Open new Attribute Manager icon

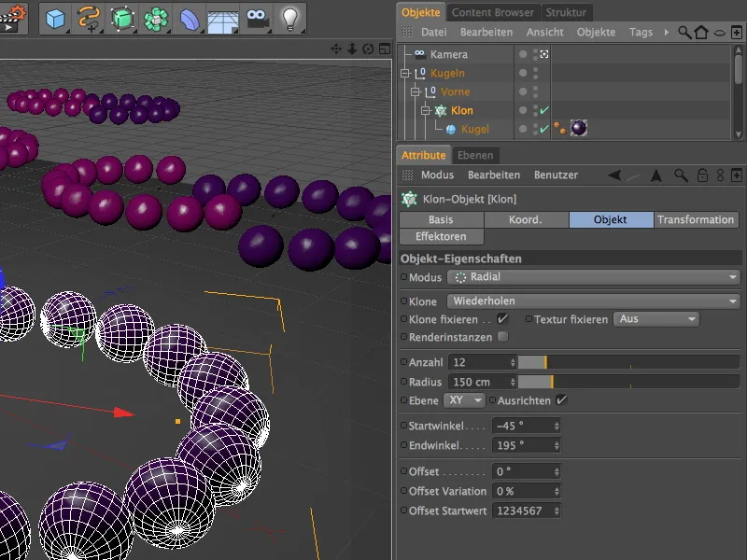pos(737,175)
